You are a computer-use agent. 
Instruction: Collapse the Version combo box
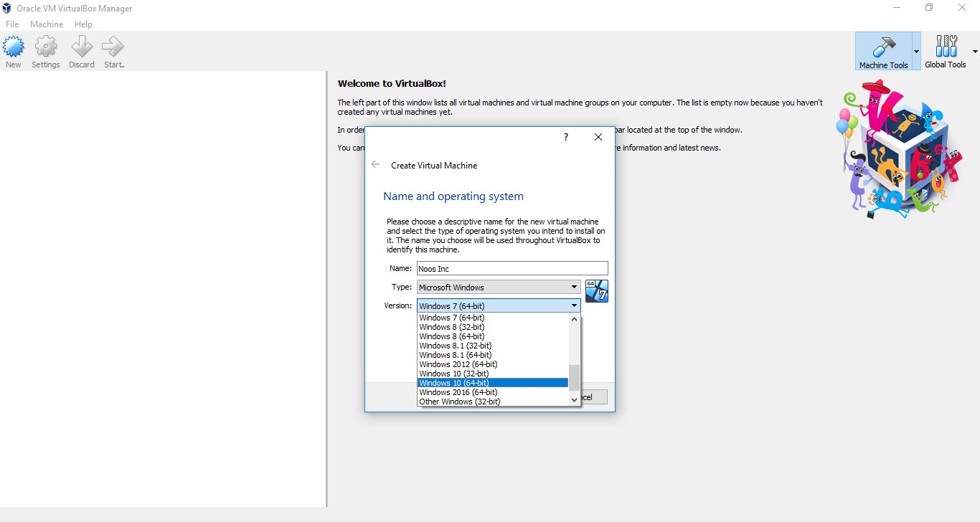coord(574,306)
